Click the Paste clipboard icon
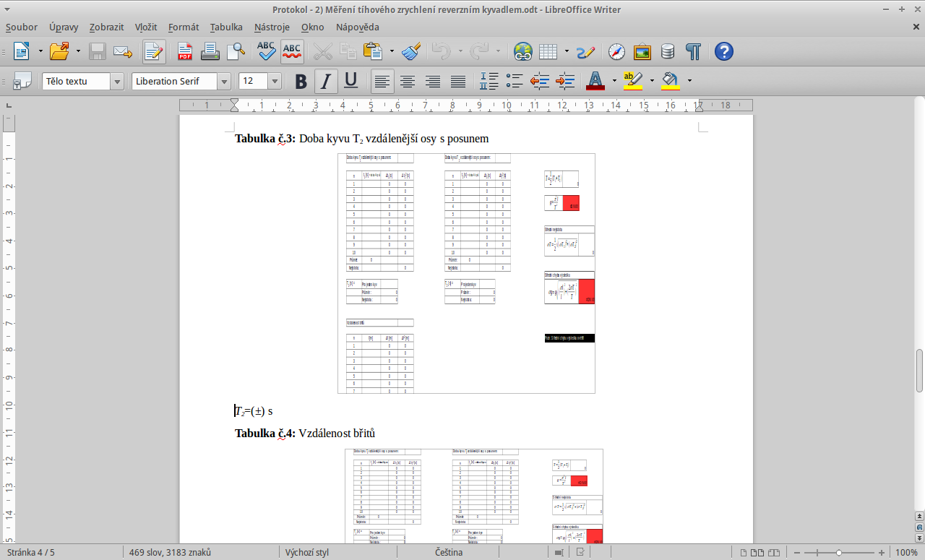 pyautogui.click(x=373, y=51)
